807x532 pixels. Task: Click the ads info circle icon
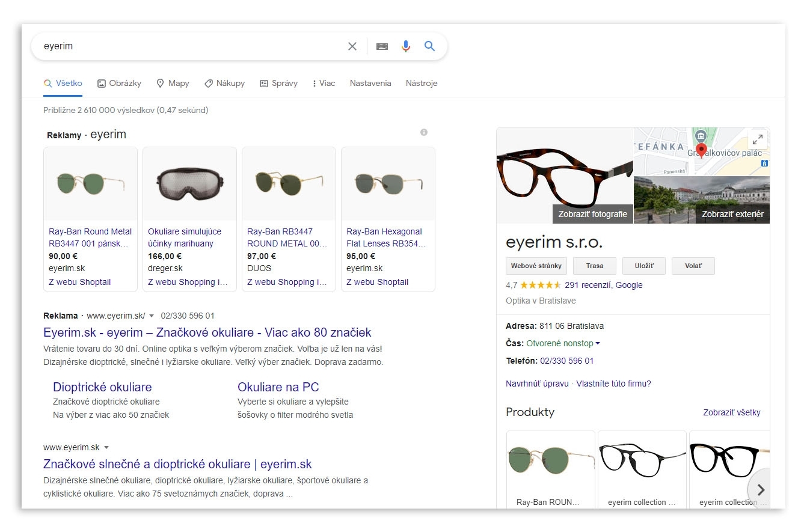coord(424,132)
